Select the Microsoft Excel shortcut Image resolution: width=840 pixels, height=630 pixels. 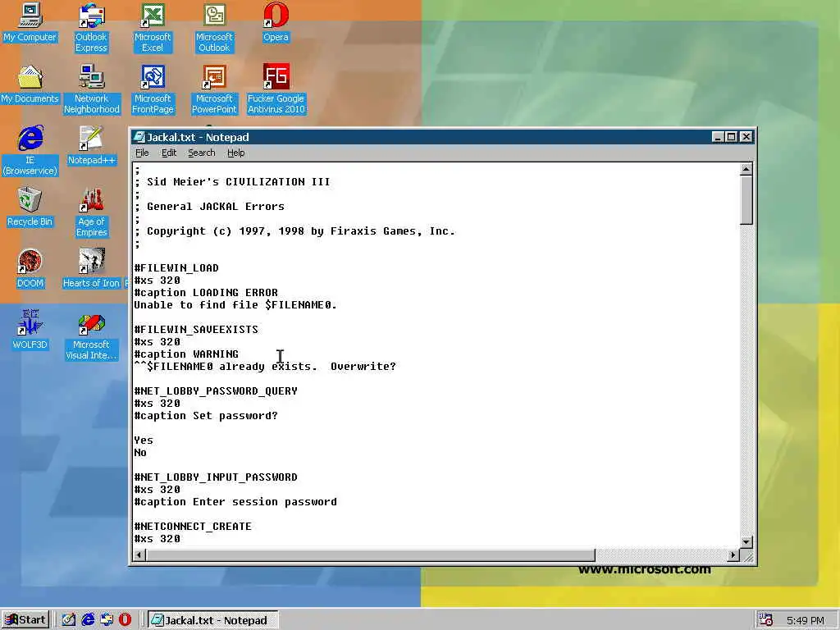[153, 28]
